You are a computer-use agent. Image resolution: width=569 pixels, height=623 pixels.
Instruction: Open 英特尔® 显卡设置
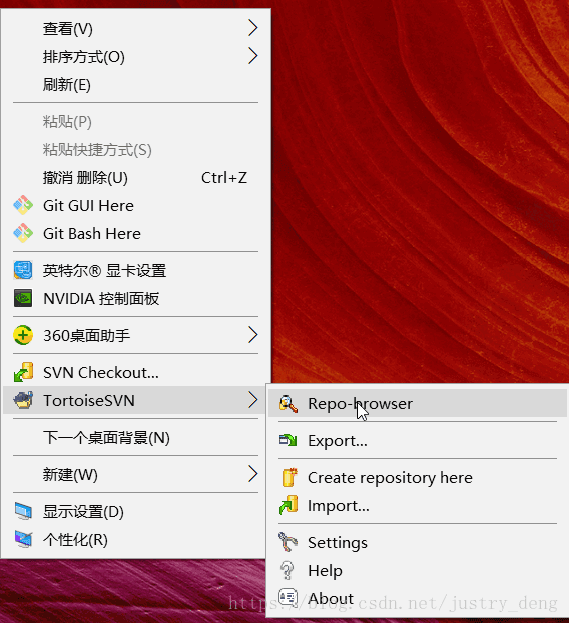(x=136, y=270)
